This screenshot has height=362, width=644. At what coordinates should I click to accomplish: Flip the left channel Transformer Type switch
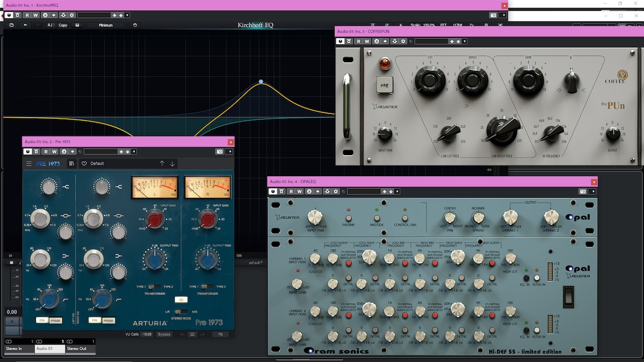[x=155, y=287]
